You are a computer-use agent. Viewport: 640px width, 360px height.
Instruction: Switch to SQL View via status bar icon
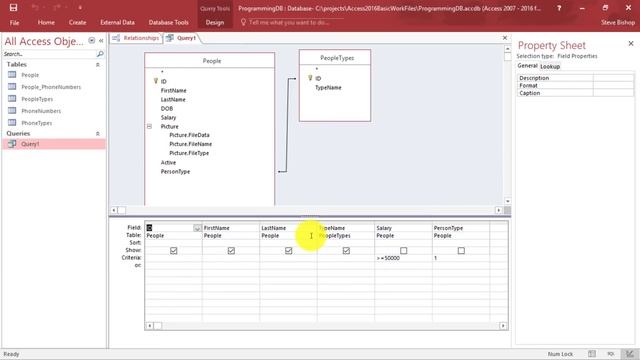(611, 354)
